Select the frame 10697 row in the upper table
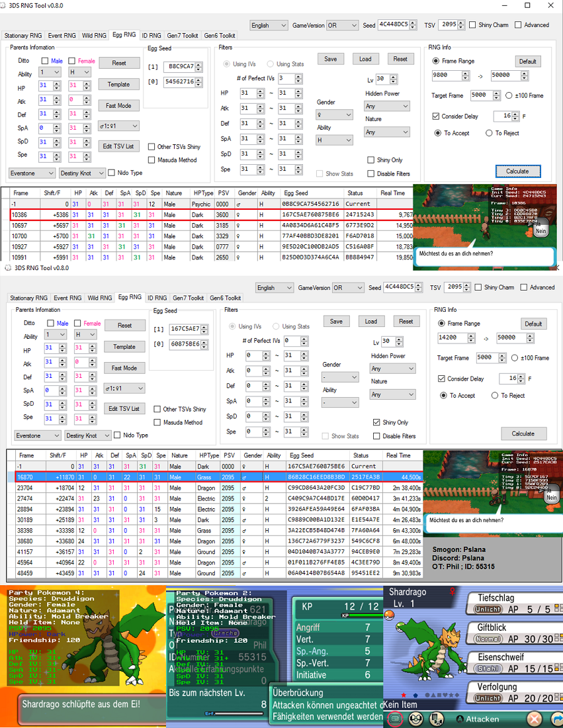 tap(211, 226)
